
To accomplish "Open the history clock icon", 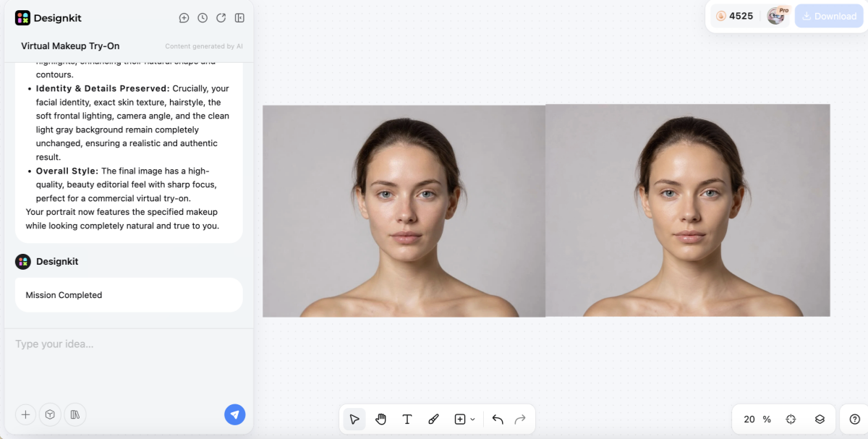I will [x=203, y=18].
